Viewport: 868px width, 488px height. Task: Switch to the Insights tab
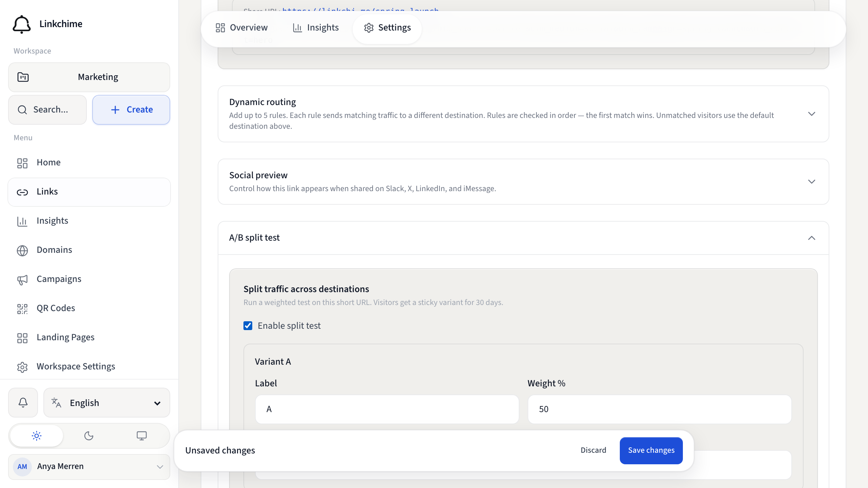coord(316,28)
